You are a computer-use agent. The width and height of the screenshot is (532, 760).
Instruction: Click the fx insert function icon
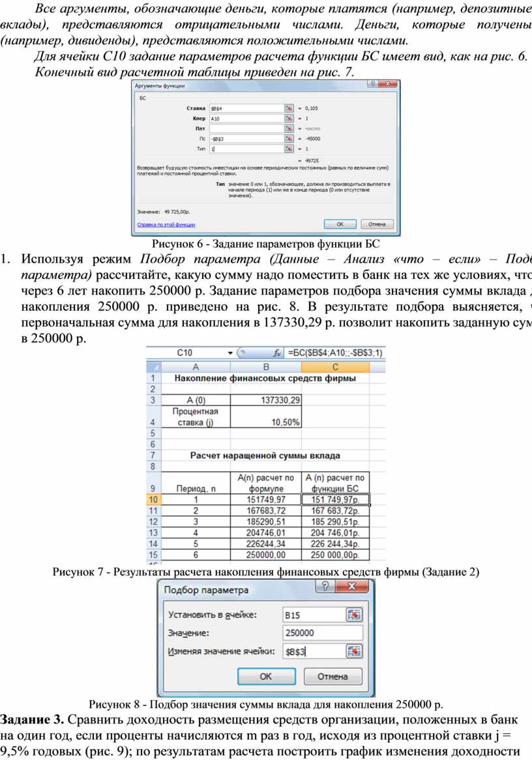coord(277,353)
